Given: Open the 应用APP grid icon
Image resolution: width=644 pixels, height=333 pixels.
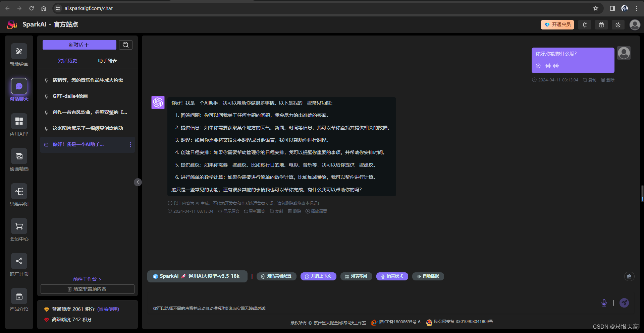Looking at the screenshot, I should point(19,121).
